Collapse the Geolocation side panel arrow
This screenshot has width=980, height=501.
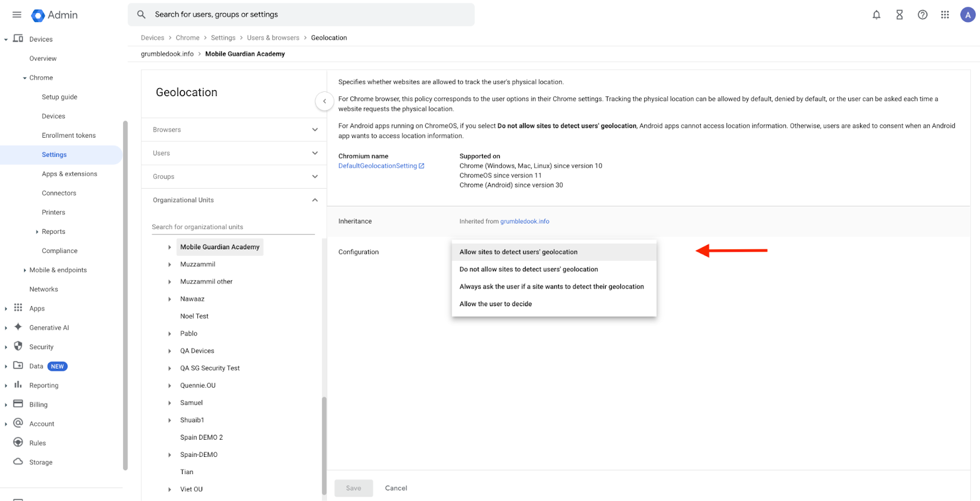pos(325,101)
